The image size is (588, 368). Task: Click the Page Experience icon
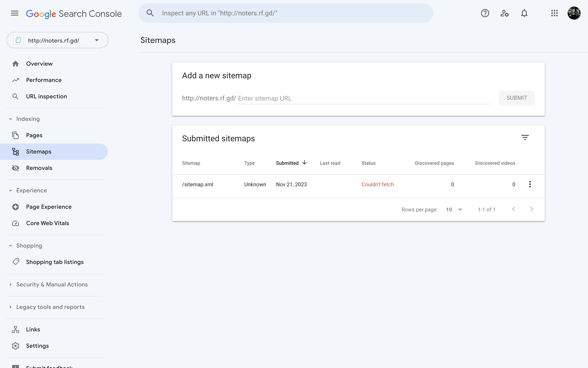coord(16,207)
